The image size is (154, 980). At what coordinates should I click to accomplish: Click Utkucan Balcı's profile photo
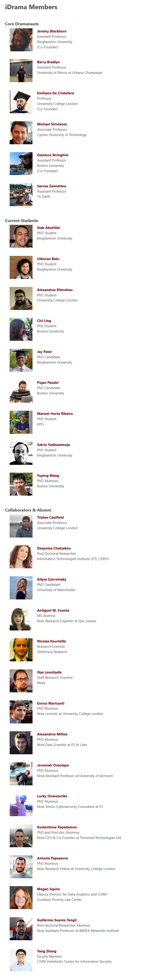(21, 267)
